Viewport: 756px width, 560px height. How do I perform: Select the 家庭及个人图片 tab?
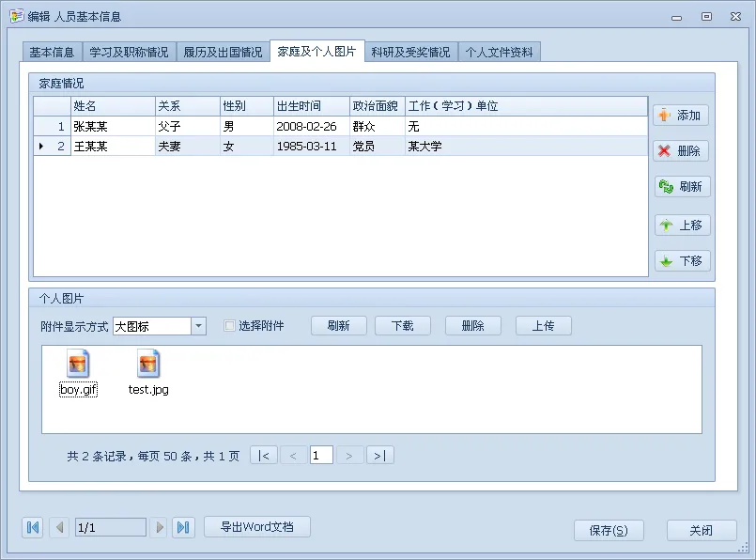pyautogui.click(x=316, y=51)
